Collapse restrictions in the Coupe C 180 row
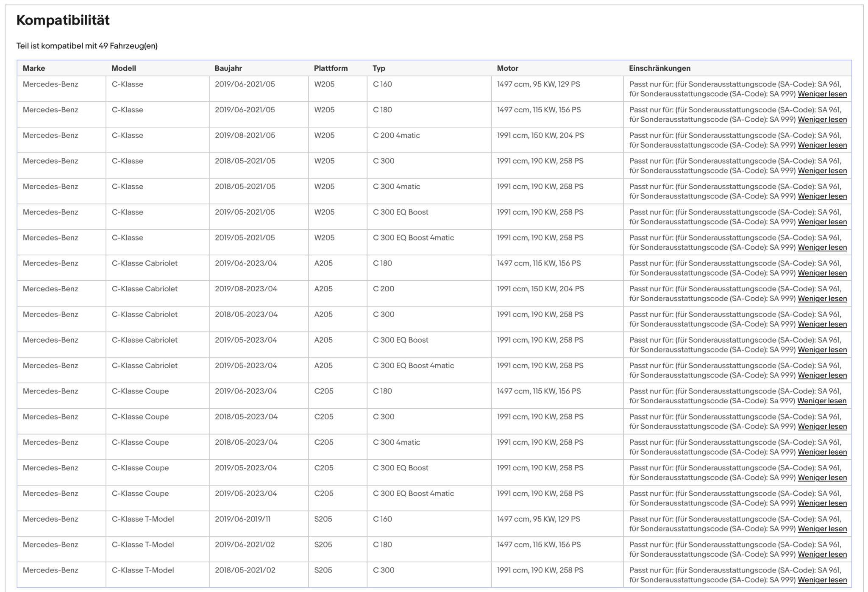Image resolution: width=868 pixels, height=592 pixels. [822, 401]
